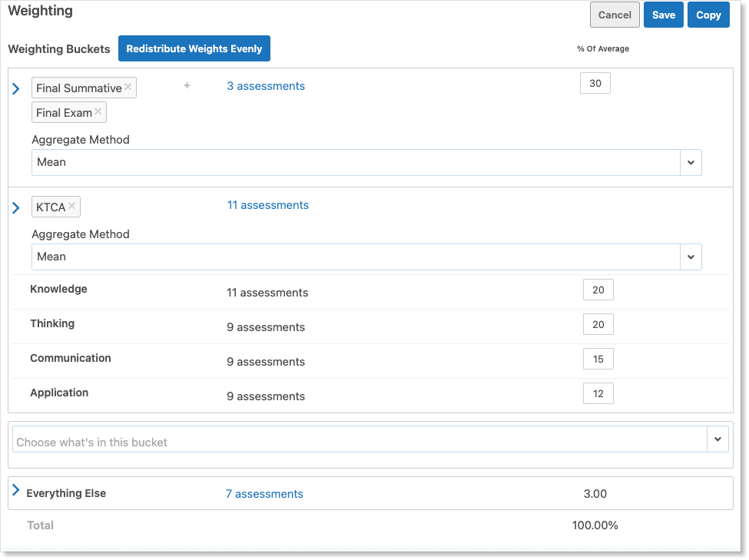Edit the Final Summative weight field
The image size is (749, 560).
[595, 84]
